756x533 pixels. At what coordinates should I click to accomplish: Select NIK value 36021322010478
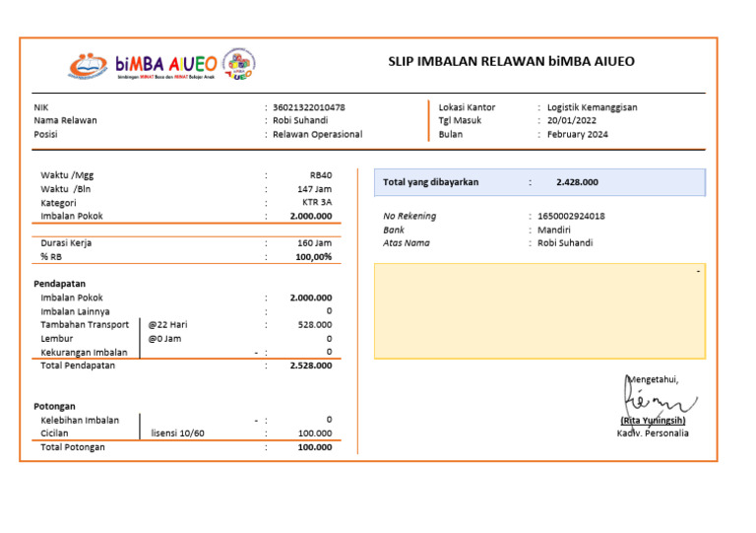(x=308, y=107)
